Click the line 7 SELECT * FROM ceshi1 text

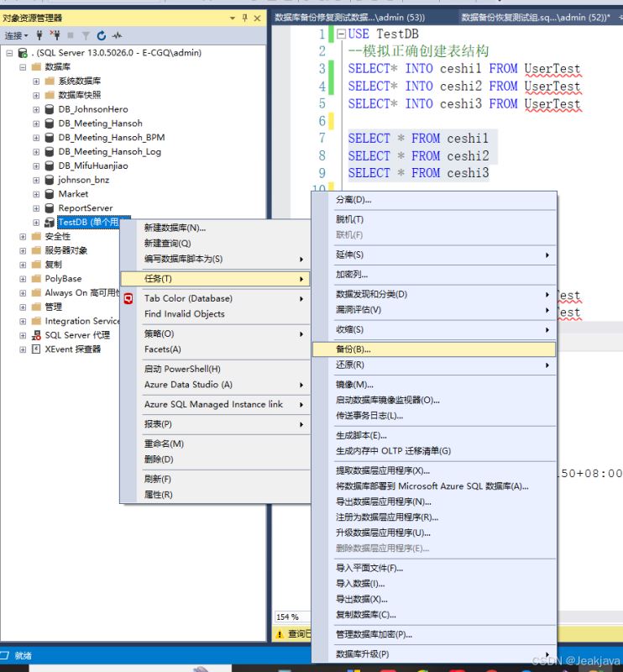[x=418, y=139]
